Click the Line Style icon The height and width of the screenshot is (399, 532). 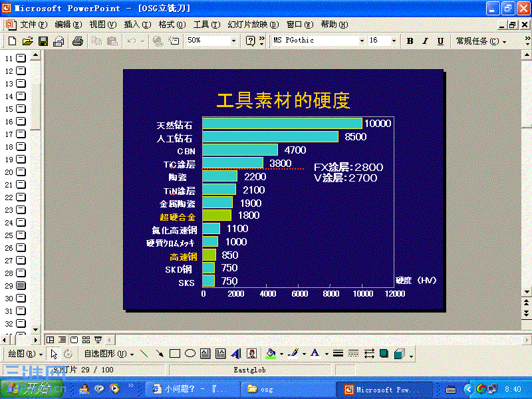(338, 354)
